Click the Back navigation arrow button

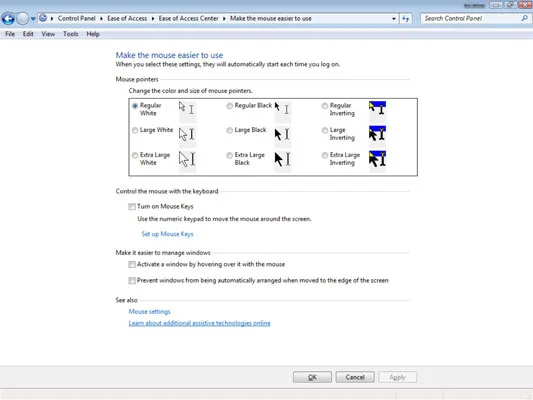(8, 18)
